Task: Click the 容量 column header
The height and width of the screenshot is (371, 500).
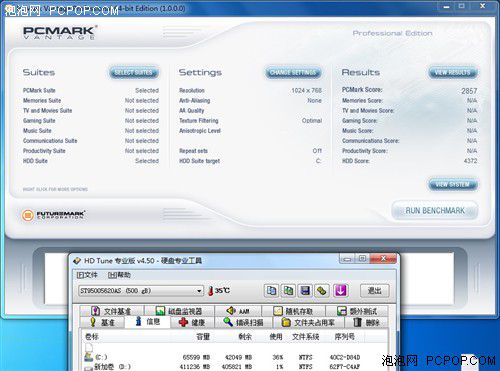Action: (203, 337)
